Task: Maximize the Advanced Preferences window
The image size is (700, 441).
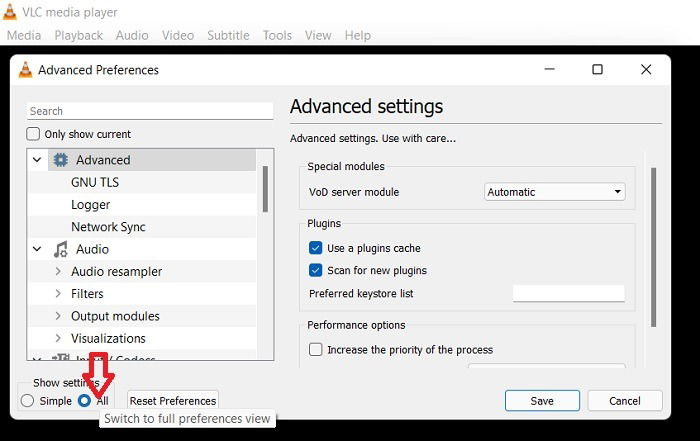Action: pyautogui.click(x=597, y=69)
